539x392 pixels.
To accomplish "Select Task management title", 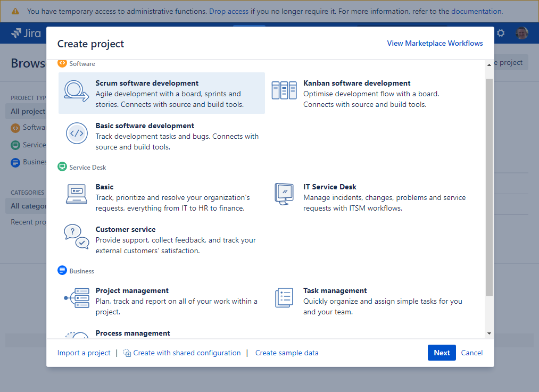I will coord(335,290).
